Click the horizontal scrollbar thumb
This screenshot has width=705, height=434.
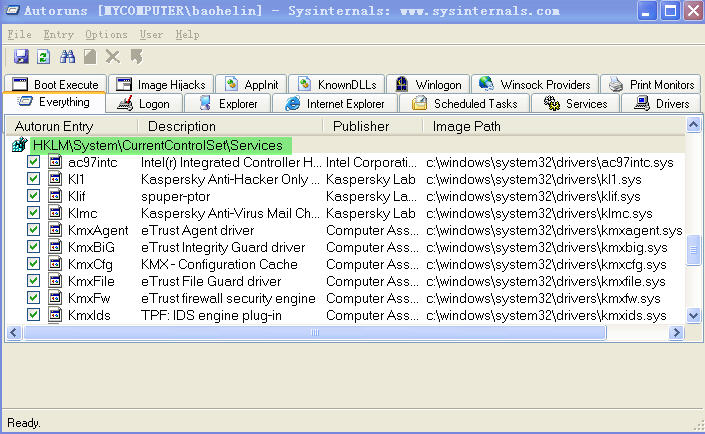(315, 332)
